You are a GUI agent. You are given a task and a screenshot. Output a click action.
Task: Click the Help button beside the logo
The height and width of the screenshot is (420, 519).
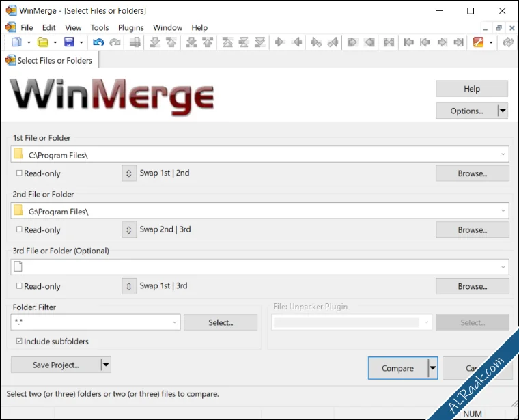[472, 89]
